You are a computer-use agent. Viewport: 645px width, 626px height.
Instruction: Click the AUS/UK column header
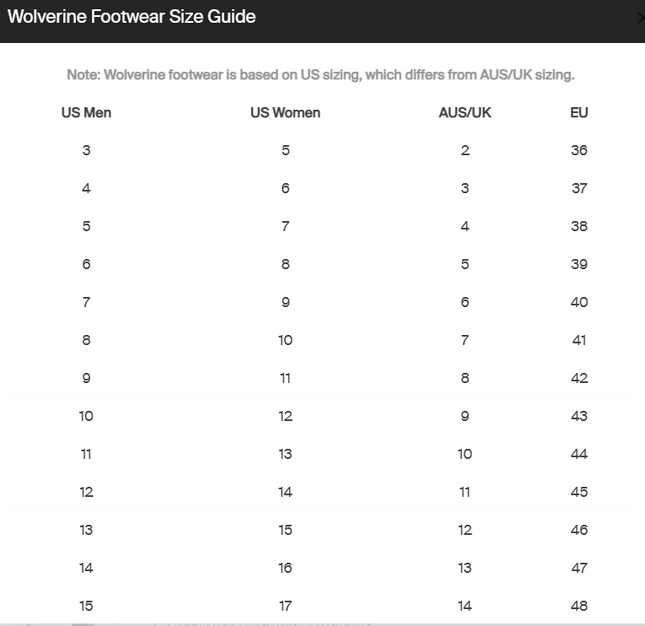coord(465,113)
